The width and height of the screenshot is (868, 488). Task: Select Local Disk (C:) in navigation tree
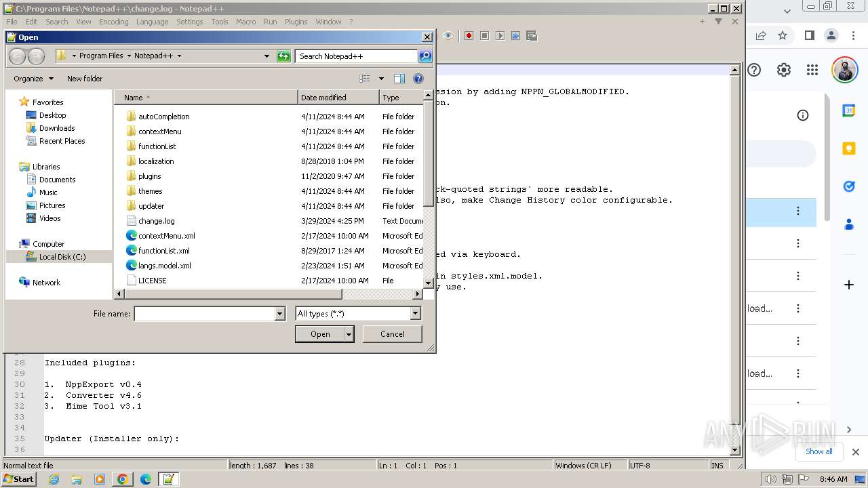click(x=62, y=257)
